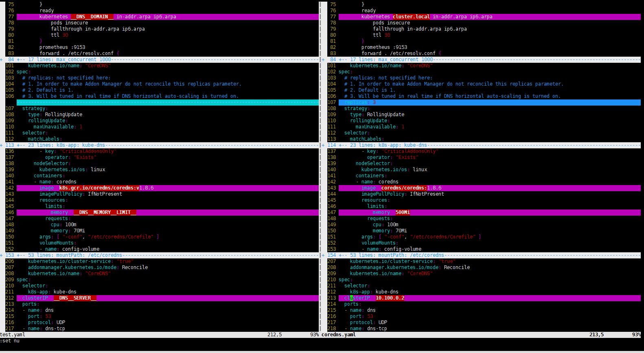This screenshot has height=353, width=644.
Task: Click 'memory: 70Mi' request in coredns.yaml
Action: tap(390, 231)
